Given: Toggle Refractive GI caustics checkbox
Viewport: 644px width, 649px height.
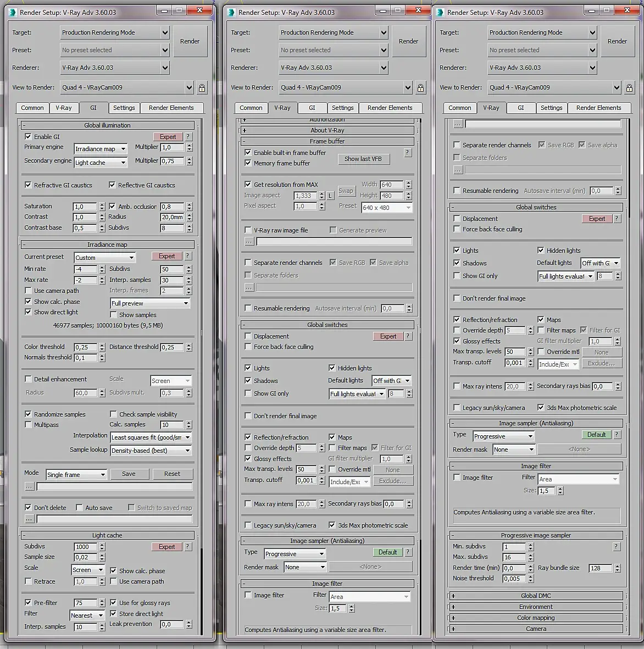Looking at the screenshot, I should coord(28,185).
